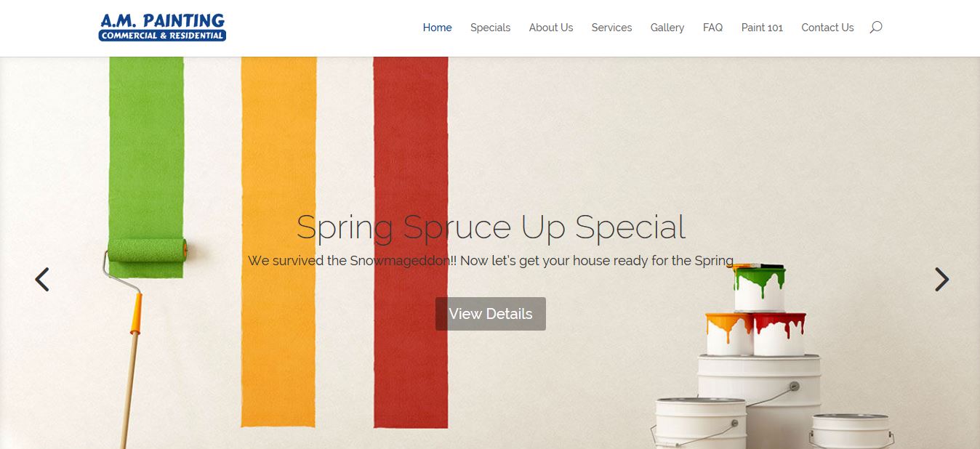The width and height of the screenshot is (980, 449).
Task: Navigate to About Us
Action: (550, 28)
